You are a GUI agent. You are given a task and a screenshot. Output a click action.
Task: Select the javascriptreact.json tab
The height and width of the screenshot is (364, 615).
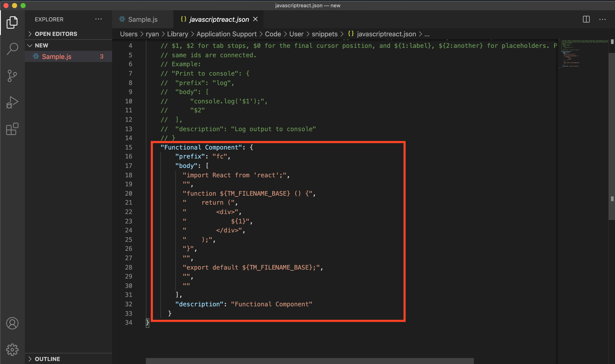pos(219,19)
